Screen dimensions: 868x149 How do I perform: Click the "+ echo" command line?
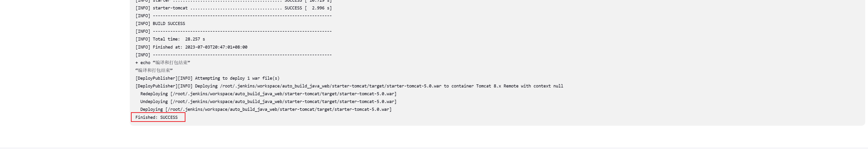pos(163,63)
